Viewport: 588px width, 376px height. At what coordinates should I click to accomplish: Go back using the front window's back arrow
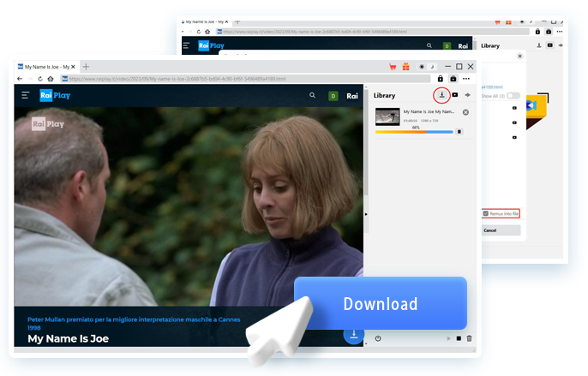click(20, 79)
